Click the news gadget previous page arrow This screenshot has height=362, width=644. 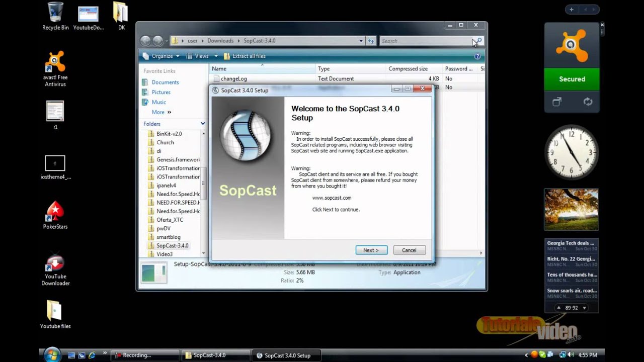click(558, 308)
